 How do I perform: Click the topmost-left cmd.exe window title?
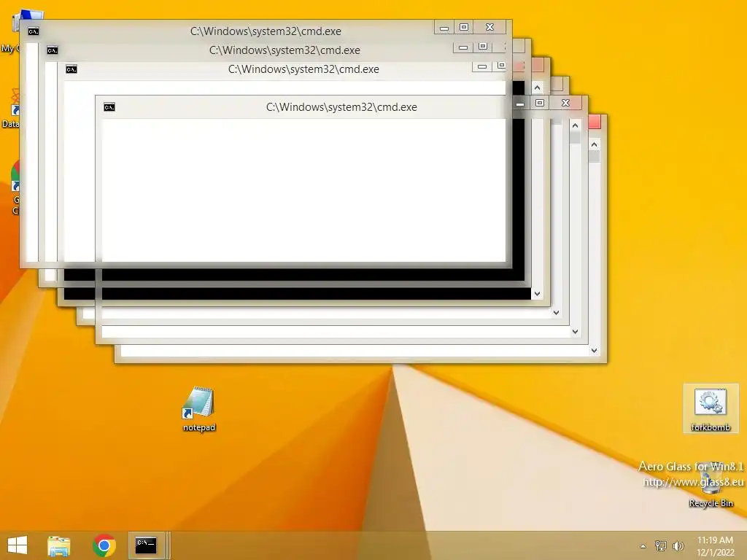click(266, 31)
